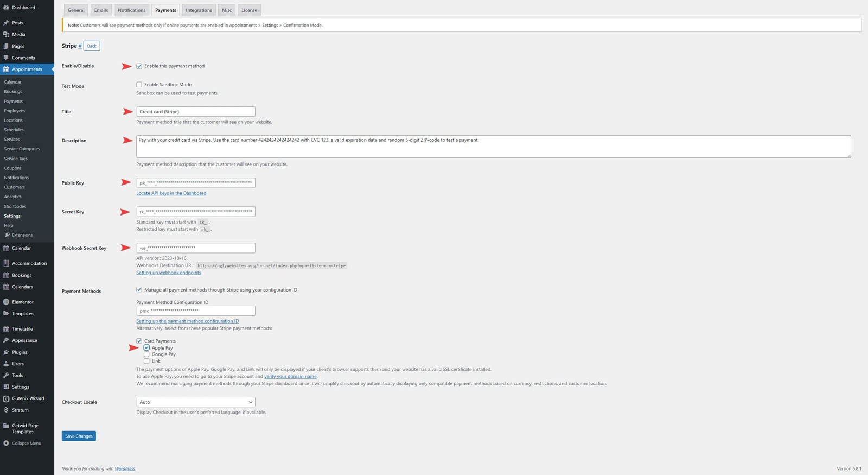This screenshot has width=868, height=475.
Task: Open Employees submenu item
Action: pos(15,111)
